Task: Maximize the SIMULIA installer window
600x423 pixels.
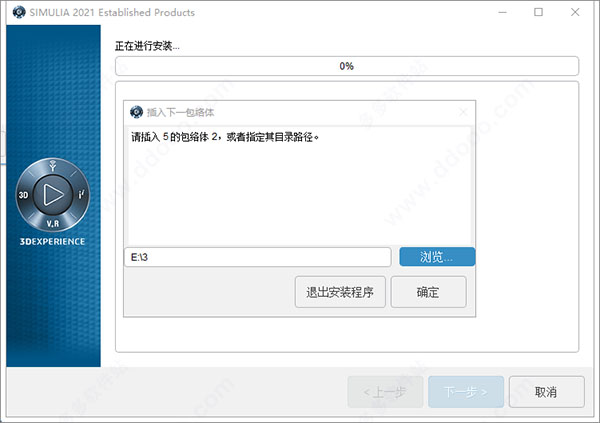Action: click(538, 12)
